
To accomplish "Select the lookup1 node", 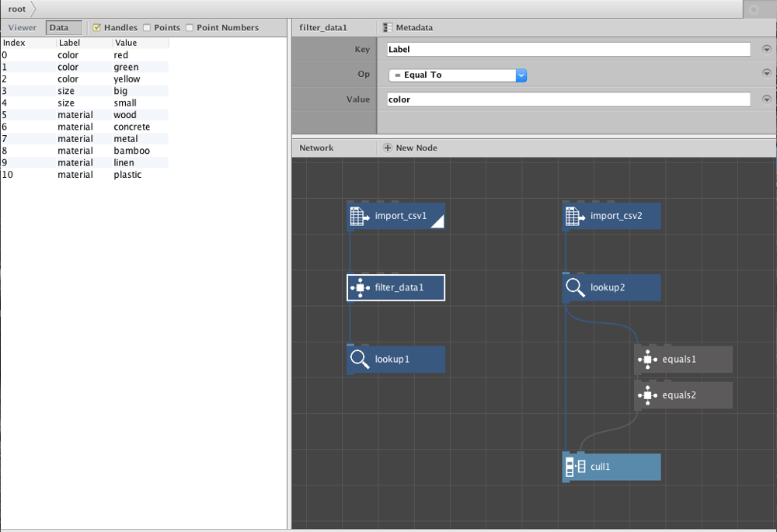I will (x=396, y=359).
